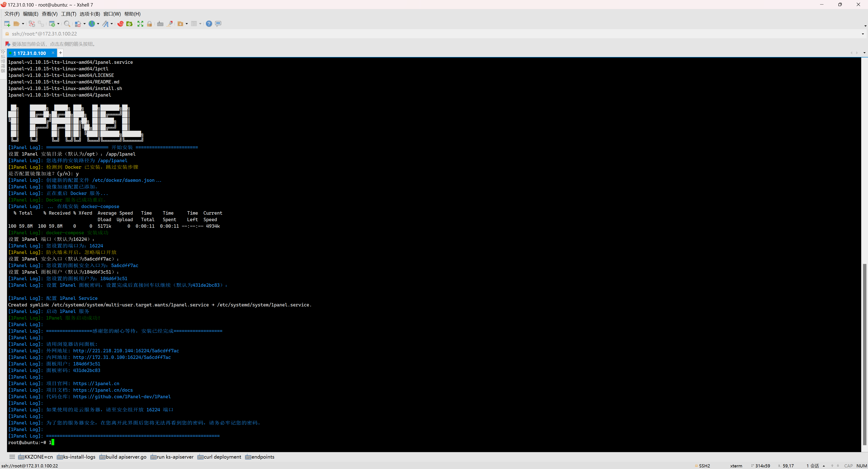This screenshot has width=868, height=469.
Task: Click the globe encoding icon
Action: tap(92, 24)
